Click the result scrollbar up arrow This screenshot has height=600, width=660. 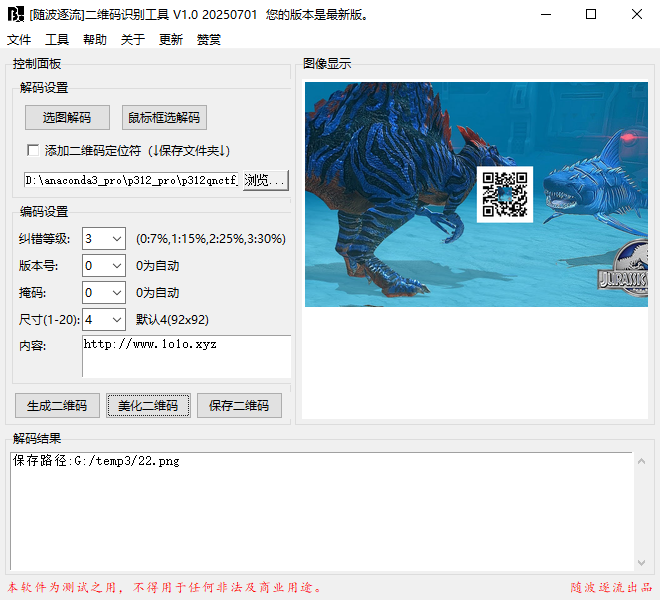coord(641,461)
